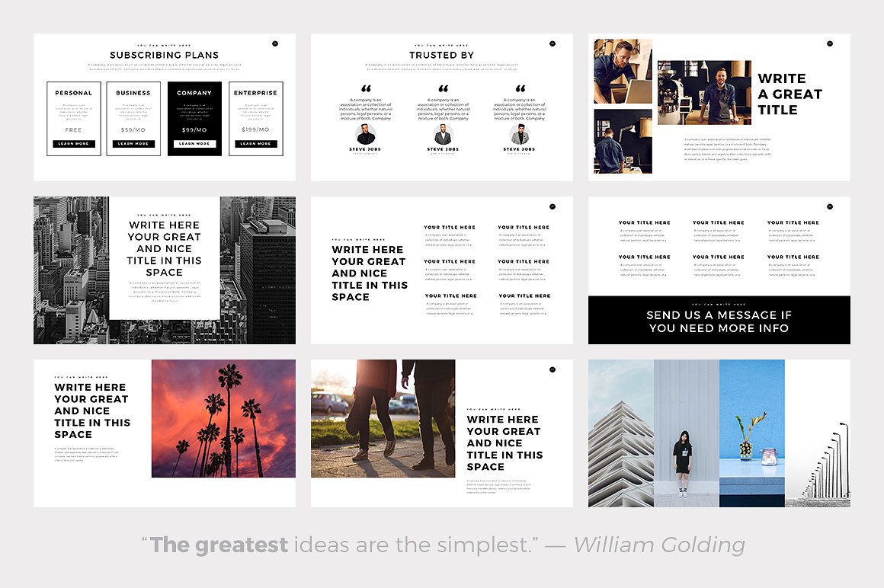The width and height of the screenshot is (884, 588).
Task: Click Learn More under Enterprise $199/MO
Action: tap(255, 144)
